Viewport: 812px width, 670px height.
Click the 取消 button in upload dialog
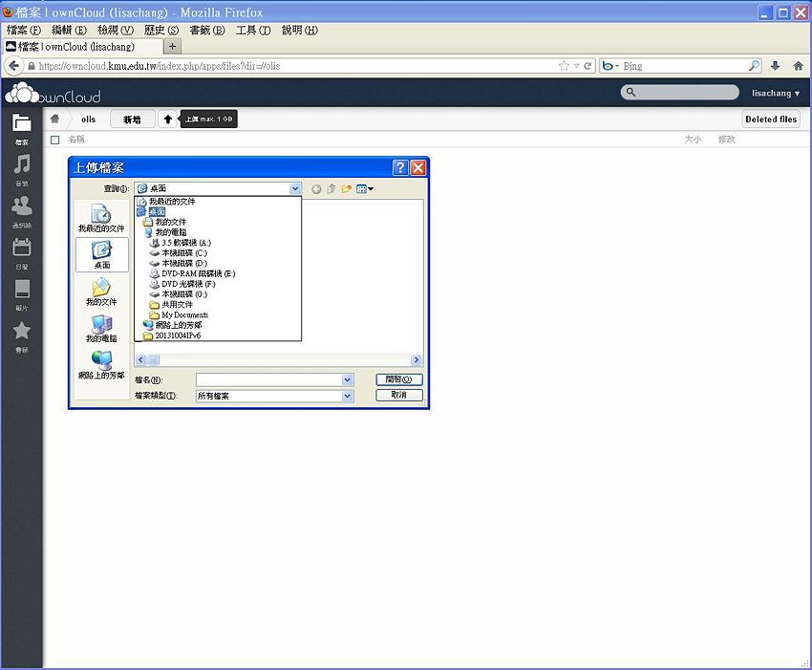(398, 395)
